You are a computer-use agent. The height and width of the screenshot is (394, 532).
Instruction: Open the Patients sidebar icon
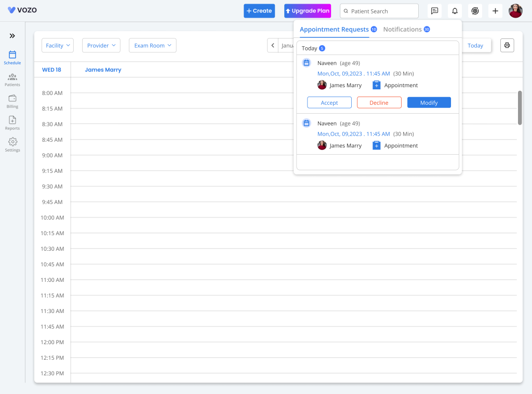coord(12,79)
